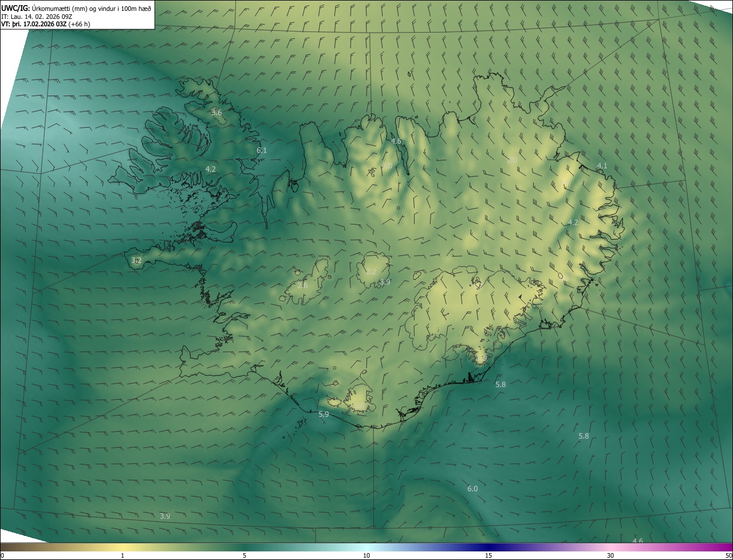Click the 5.8 value far offshore in the southeast
The height and width of the screenshot is (560, 733).
coord(584,436)
